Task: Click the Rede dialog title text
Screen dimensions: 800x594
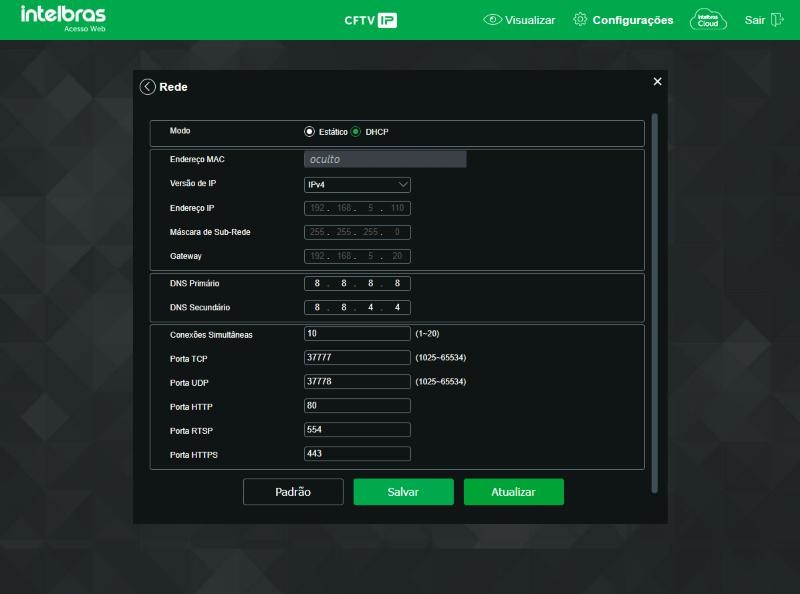Action: (x=173, y=87)
